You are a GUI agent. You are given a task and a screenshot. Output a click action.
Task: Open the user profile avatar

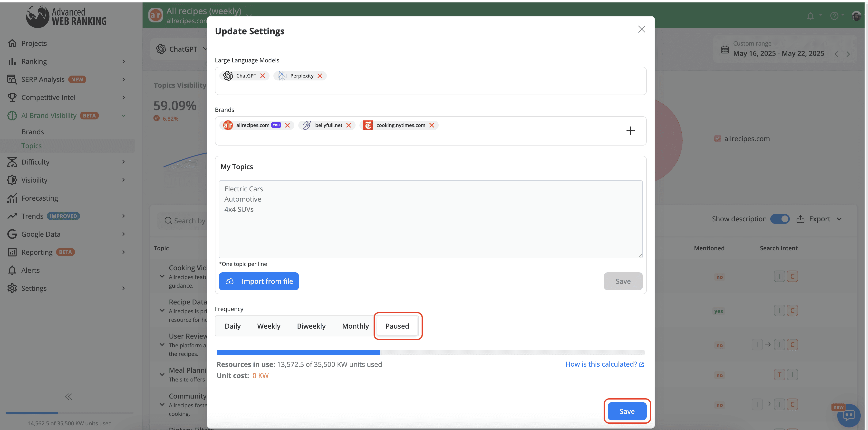pos(856,16)
